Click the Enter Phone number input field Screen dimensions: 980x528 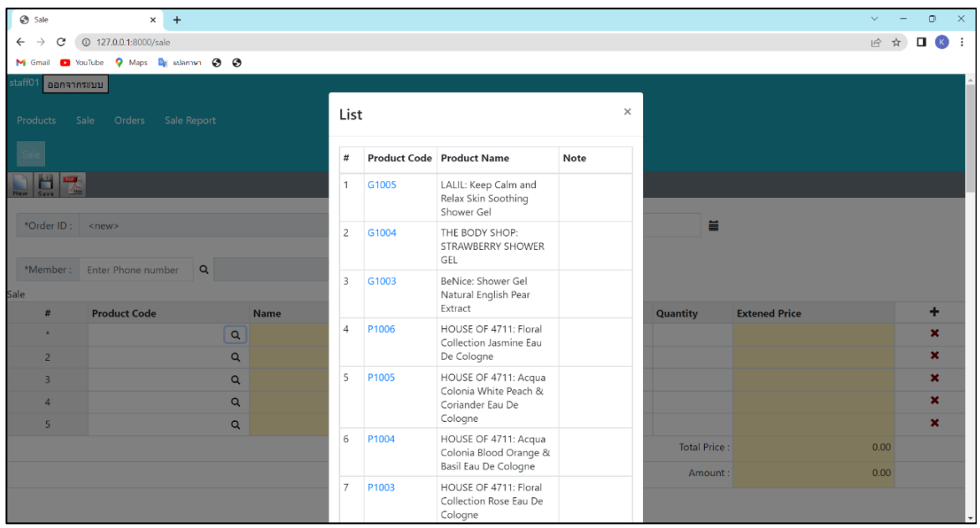click(x=135, y=269)
